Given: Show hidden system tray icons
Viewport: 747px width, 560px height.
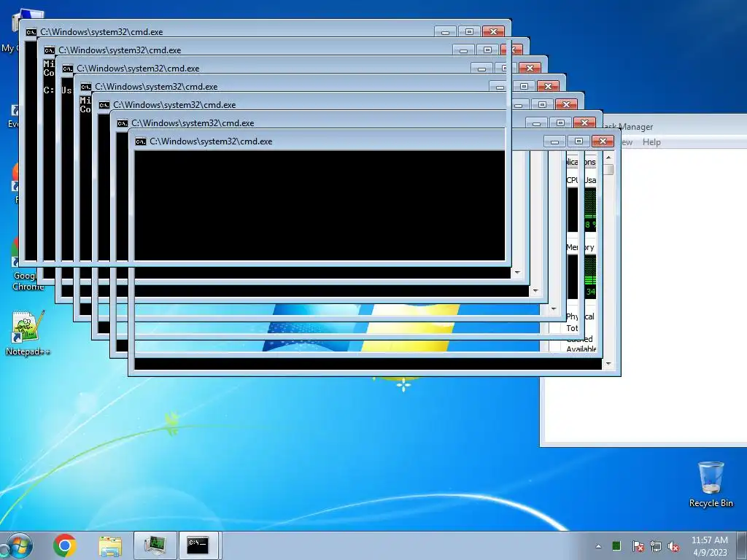Looking at the screenshot, I should pos(598,546).
